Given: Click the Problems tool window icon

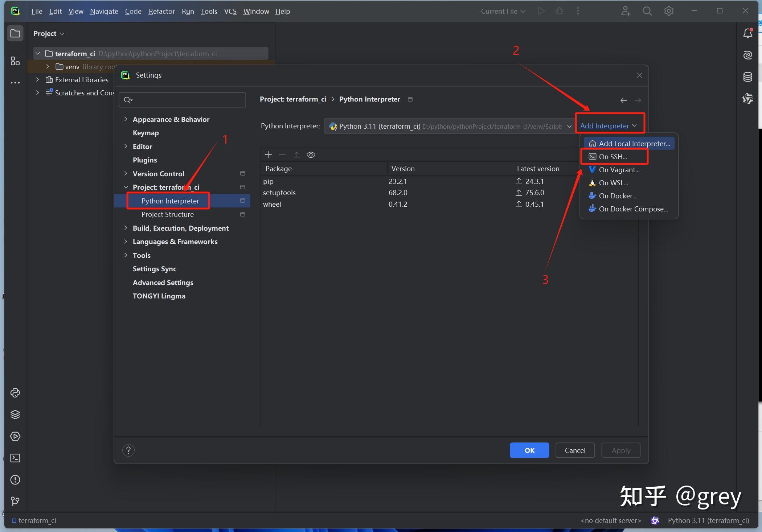Looking at the screenshot, I should point(15,480).
